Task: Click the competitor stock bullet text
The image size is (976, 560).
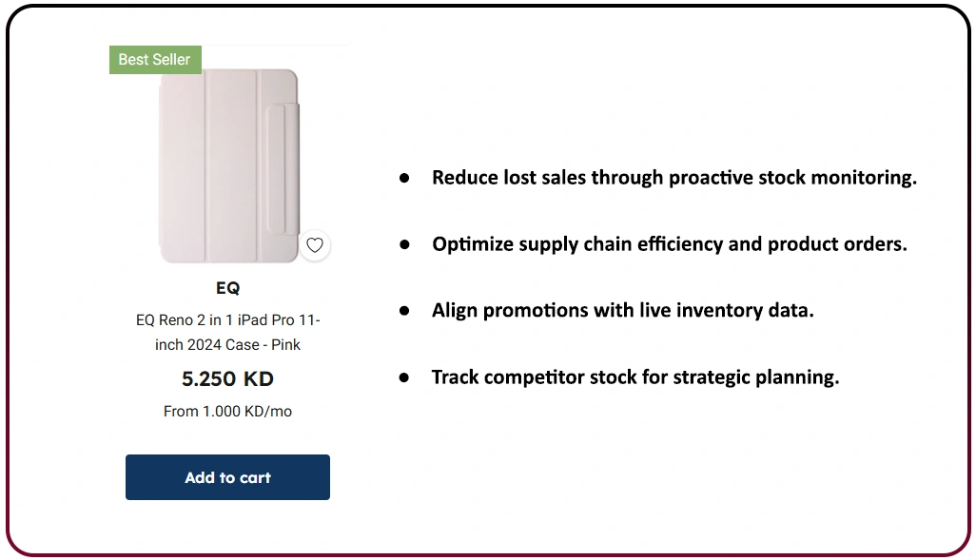Action: pyautogui.click(x=635, y=377)
